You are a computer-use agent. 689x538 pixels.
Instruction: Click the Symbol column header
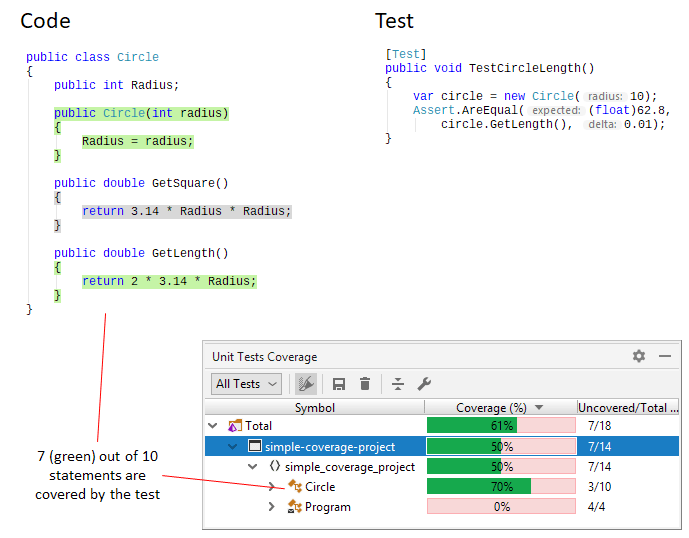314,407
